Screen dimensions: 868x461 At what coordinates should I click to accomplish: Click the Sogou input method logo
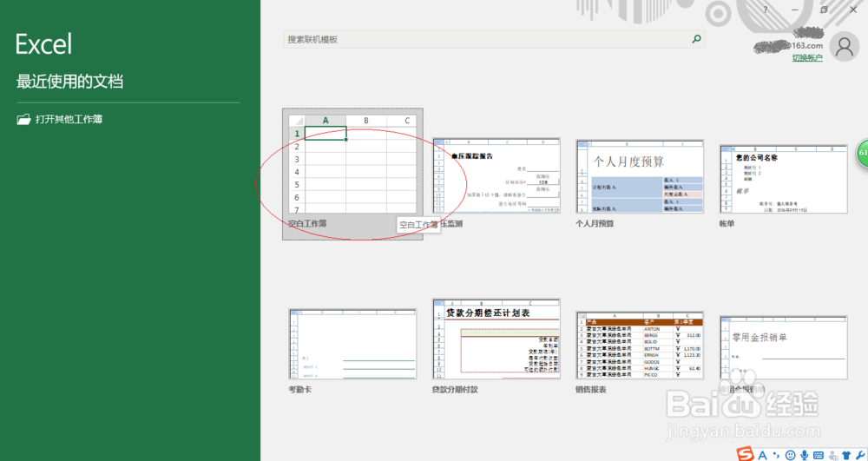click(745, 454)
